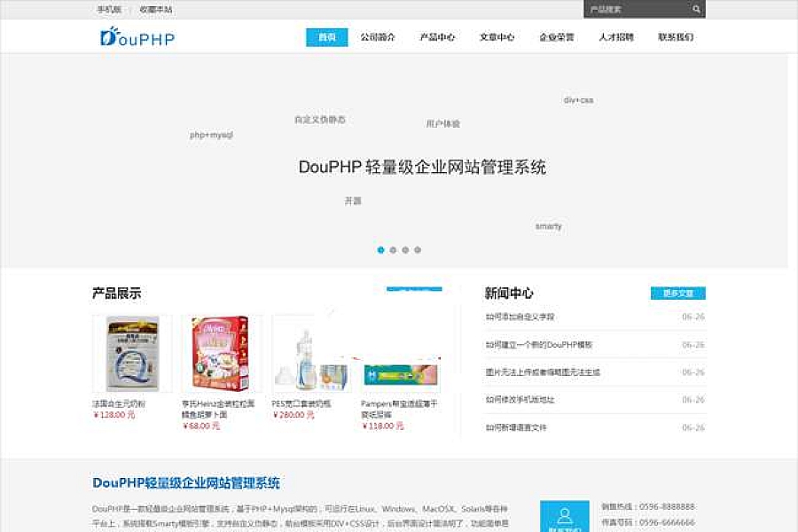Select the third carousel slide dot

pyautogui.click(x=405, y=250)
